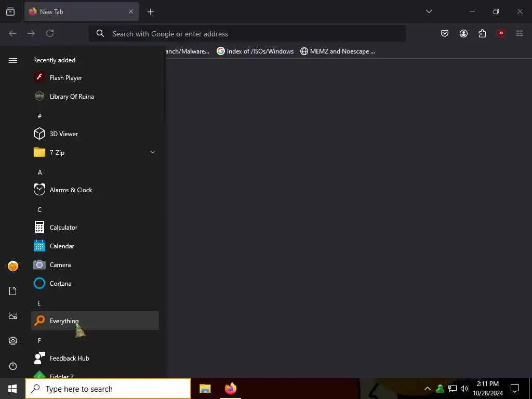Show hidden system tray icons

coord(428,389)
